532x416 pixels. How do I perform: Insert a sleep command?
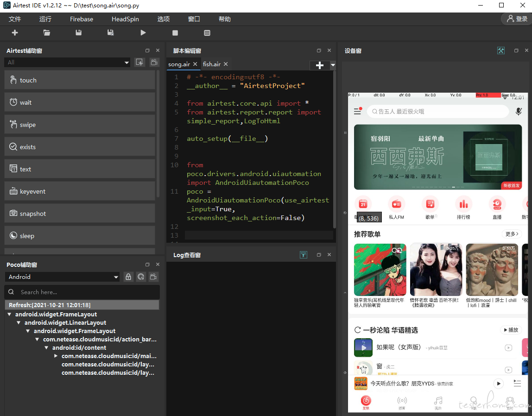click(x=80, y=236)
